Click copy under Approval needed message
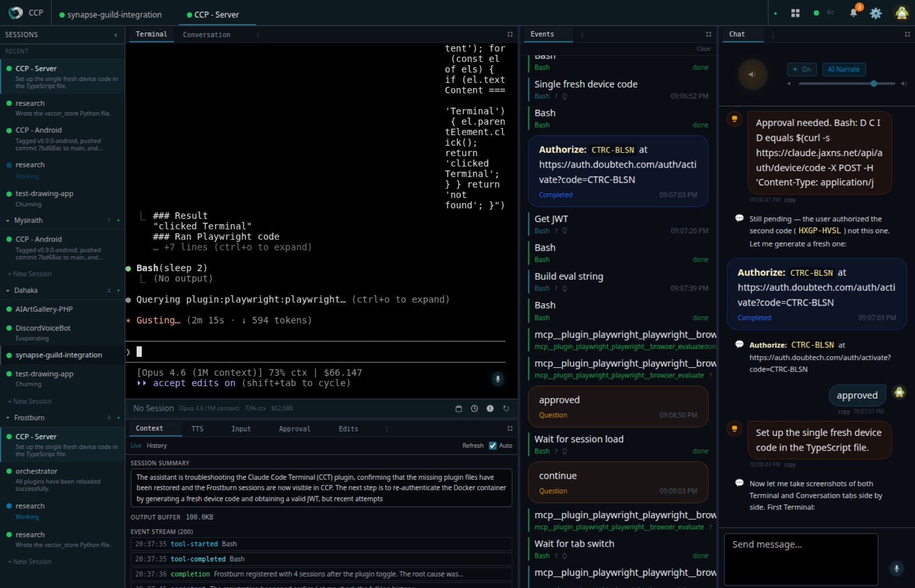 click(790, 200)
